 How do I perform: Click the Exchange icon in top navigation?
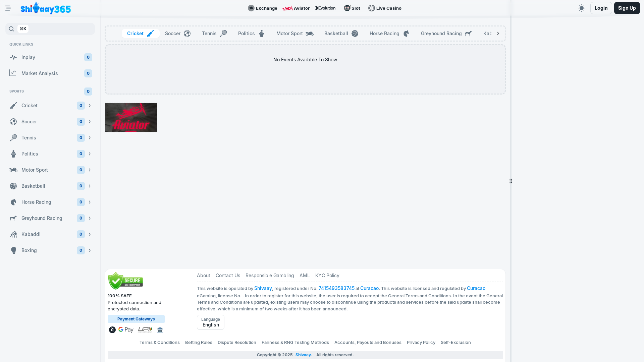[x=251, y=8]
